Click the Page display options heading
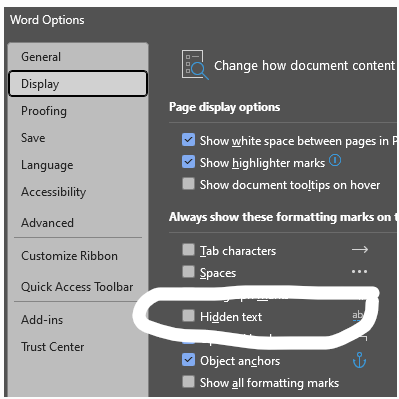This screenshot has width=399, height=399. coord(224,107)
